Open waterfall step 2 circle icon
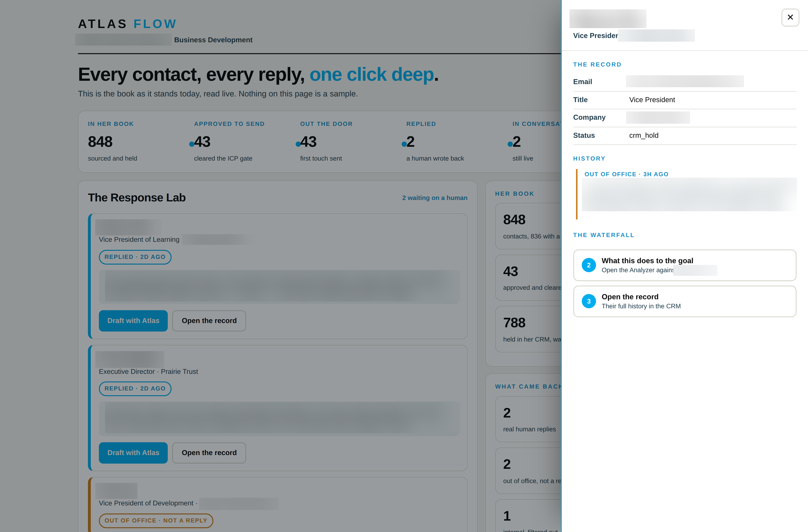 coord(589,265)
